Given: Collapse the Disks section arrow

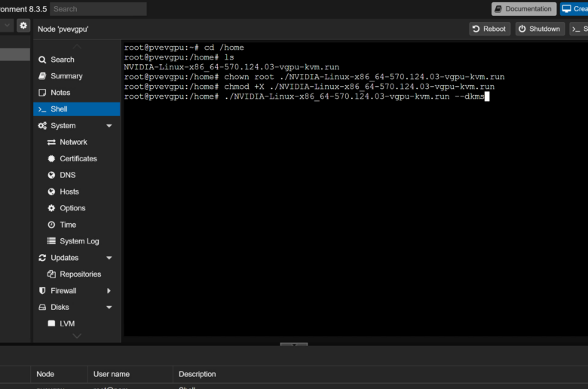Looking at the screenshot, I should tap(109, 308).
